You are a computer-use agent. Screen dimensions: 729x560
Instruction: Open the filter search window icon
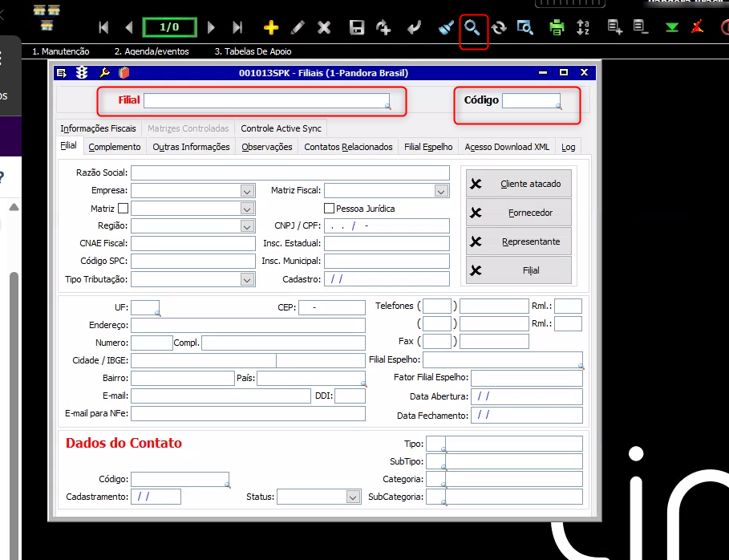coord(525,27)
